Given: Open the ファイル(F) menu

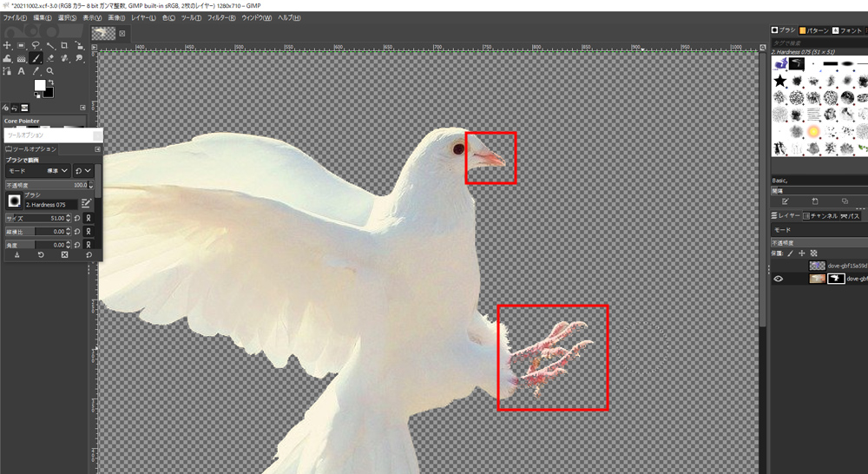Looking at the screenshot, I should pos(15,17).
